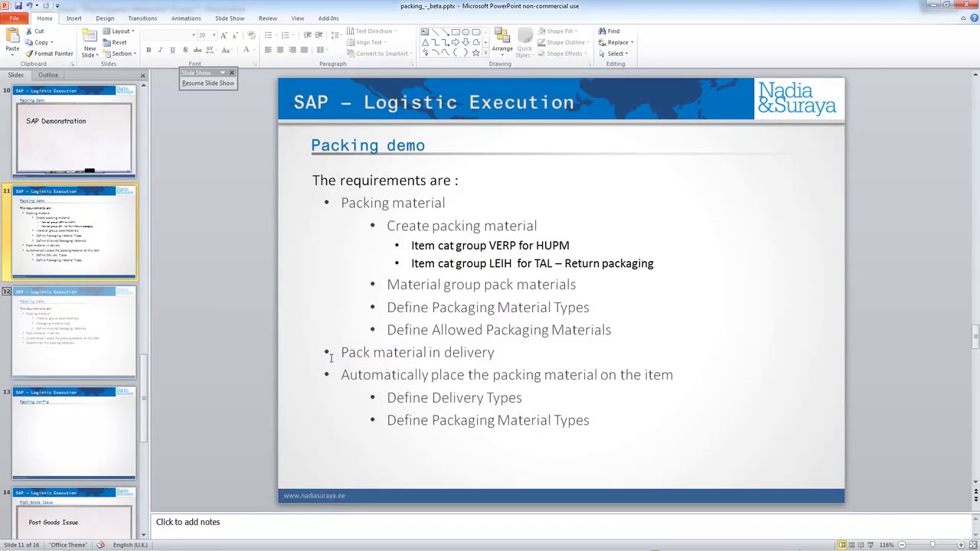Open the Section dropdown
This screenshot has height=551, width=980.
point(119,54)
